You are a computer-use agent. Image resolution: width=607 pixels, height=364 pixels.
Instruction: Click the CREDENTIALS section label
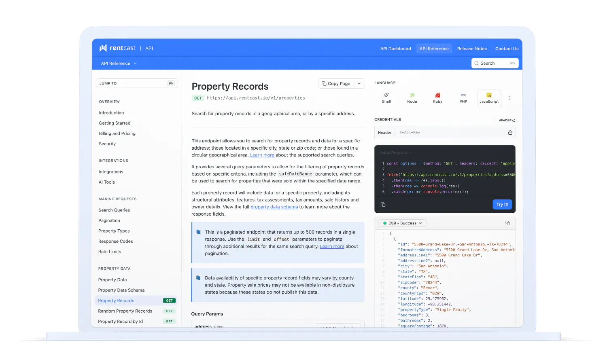[388, 120]
